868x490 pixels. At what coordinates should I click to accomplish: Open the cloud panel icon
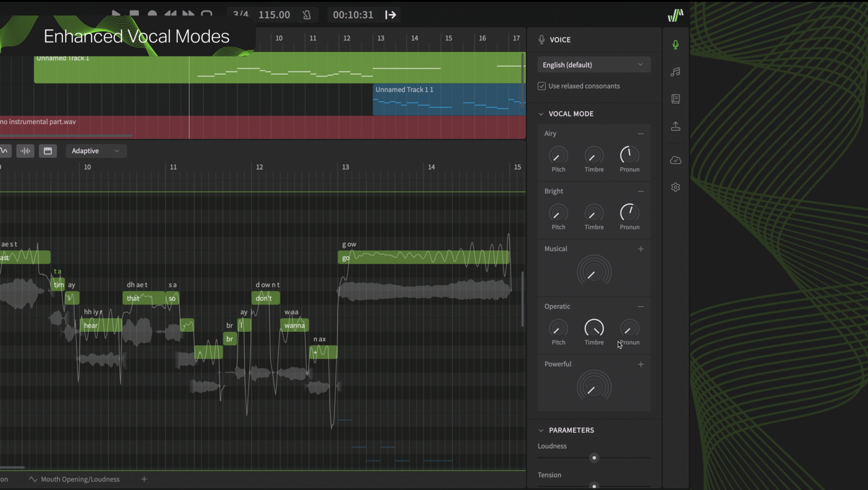(x=675, y=160)
